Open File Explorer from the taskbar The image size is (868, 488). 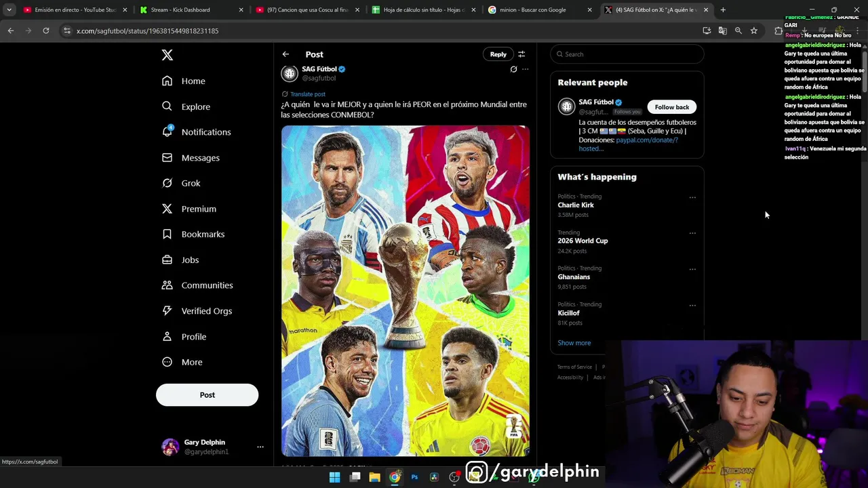point(374,477)
